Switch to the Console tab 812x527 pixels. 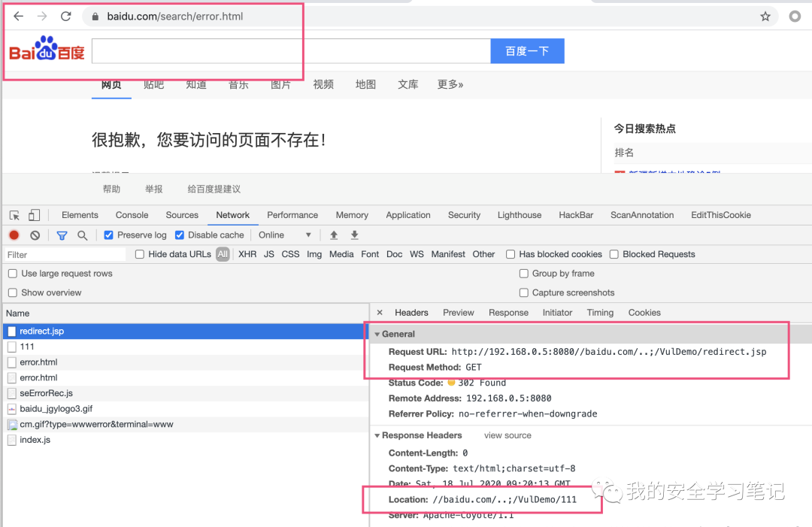pos(132,215)
